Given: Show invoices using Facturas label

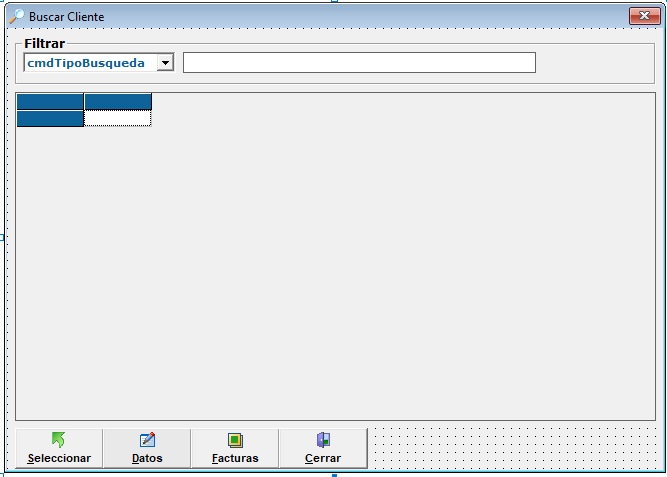Looking at the screenshot, I should (235, 458).
